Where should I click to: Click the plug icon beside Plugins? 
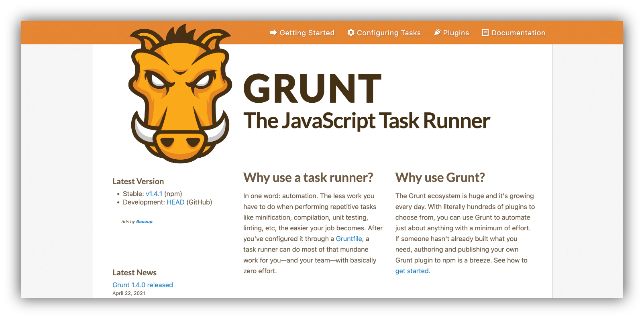click(x=437, y=33)
